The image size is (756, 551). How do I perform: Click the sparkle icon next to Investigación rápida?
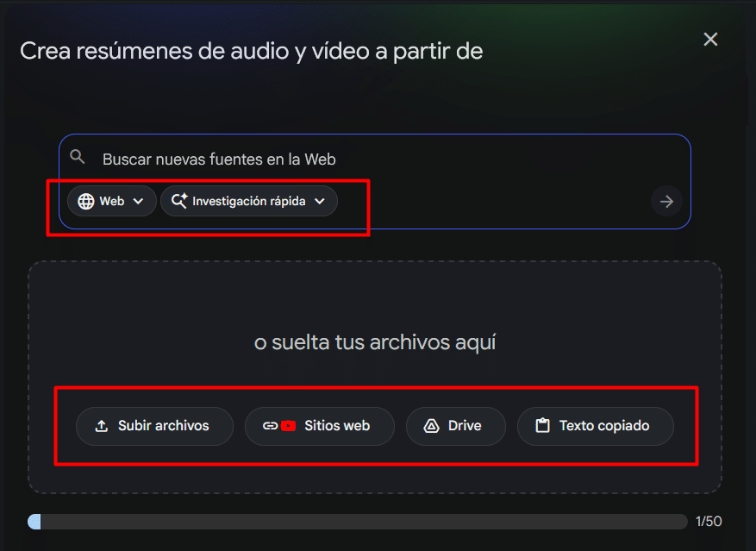click(x=178, y=200)
